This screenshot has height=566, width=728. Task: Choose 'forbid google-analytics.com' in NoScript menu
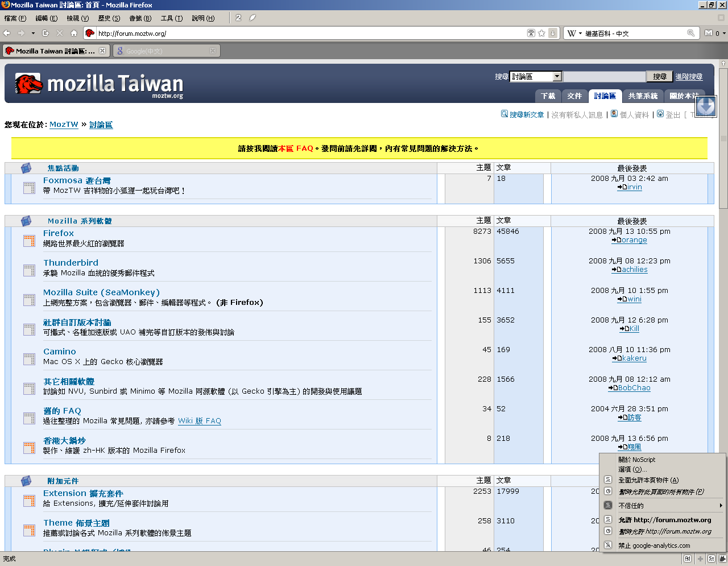(654, 546)
